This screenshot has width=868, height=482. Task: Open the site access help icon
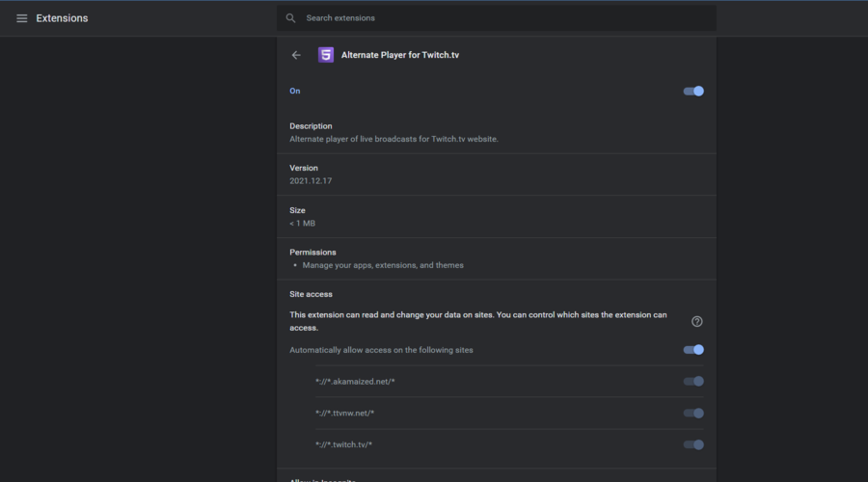pyautogui.click(x=697, y=322)
